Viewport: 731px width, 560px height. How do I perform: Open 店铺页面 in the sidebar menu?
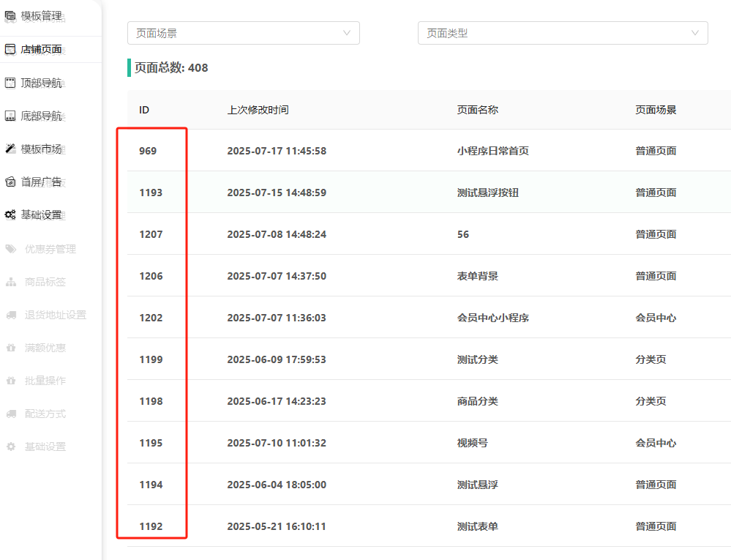(41, 49)
